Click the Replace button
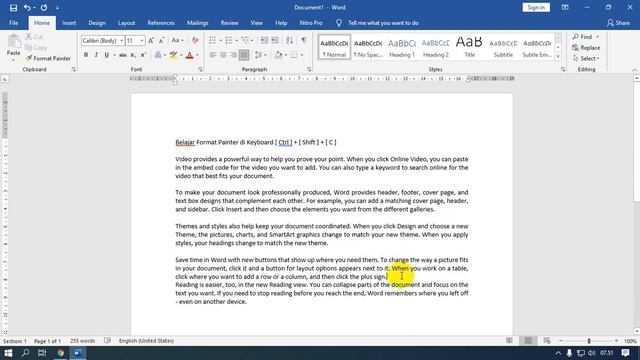 [x=586, y=48]
